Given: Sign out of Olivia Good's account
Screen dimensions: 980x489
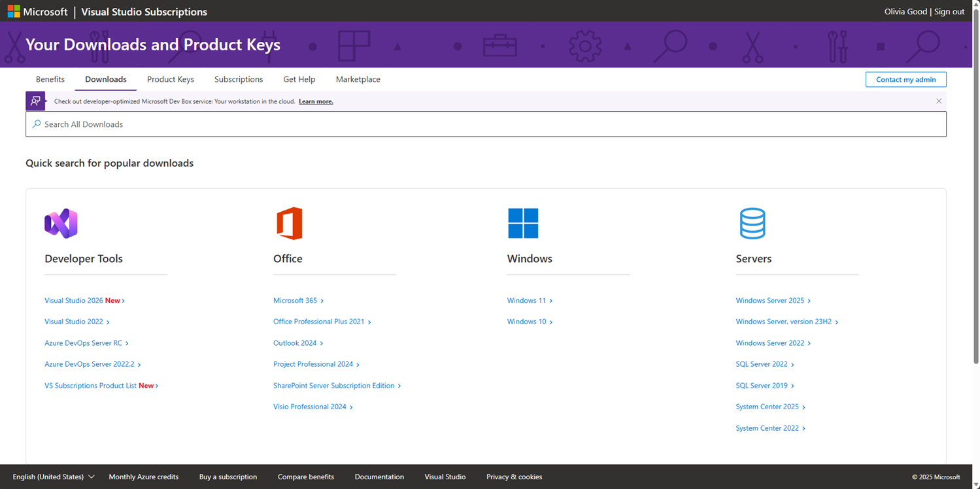Looking at the screenshot, I should coord(949,11).
